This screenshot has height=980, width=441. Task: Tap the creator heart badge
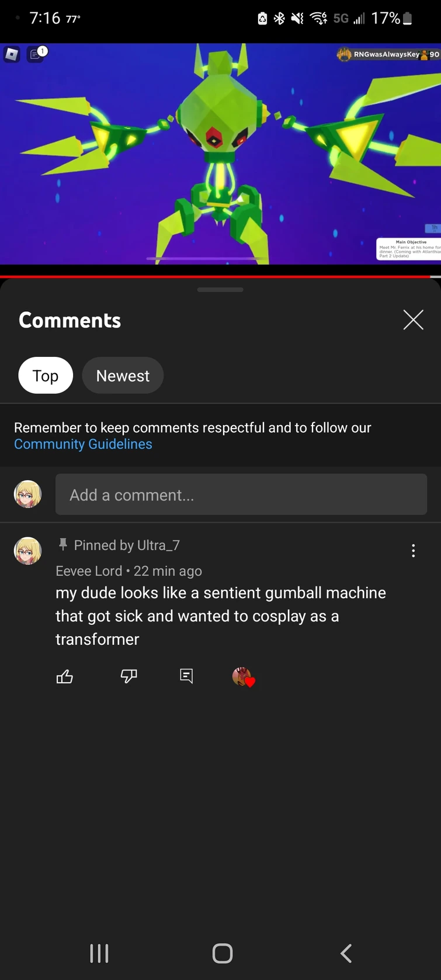click(x=243, y=677)
